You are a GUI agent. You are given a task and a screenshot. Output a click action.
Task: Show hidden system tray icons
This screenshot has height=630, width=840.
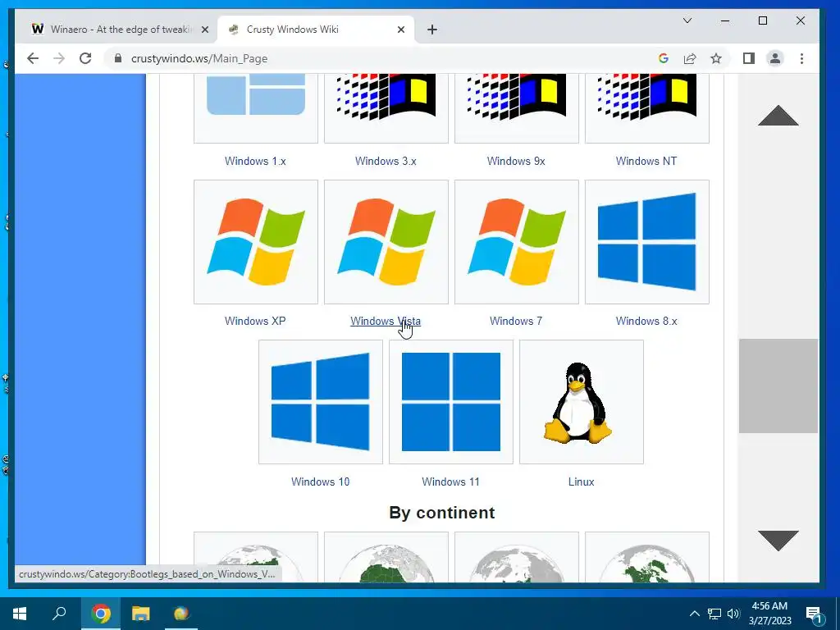tap(694, 614)
